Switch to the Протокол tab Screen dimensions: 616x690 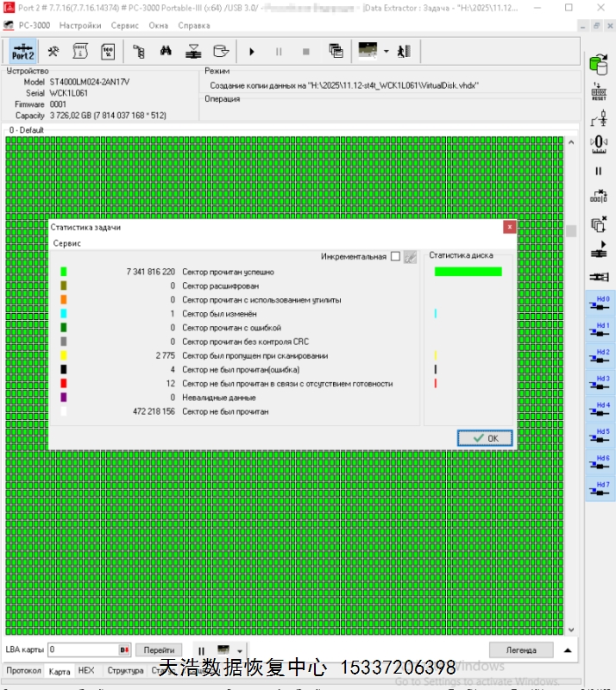[x=23, y=670]
